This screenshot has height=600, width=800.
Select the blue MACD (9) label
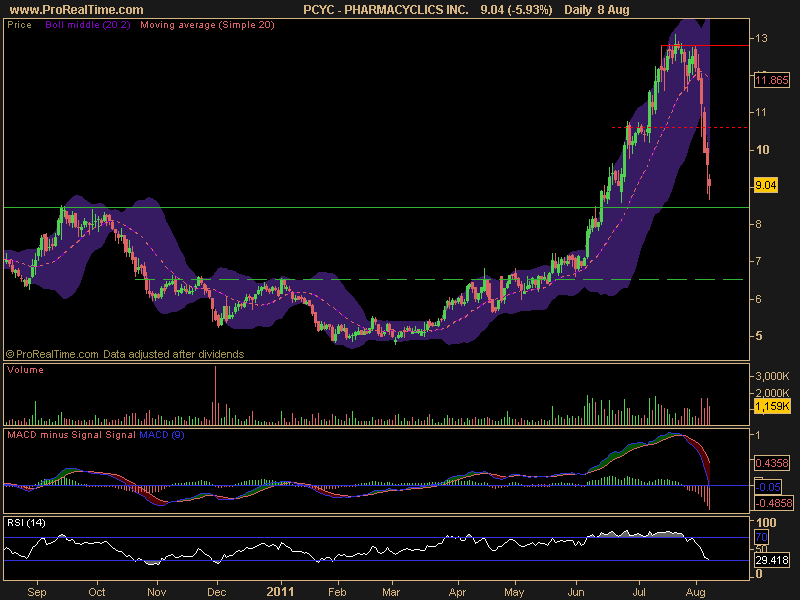(x=162, y=435)
